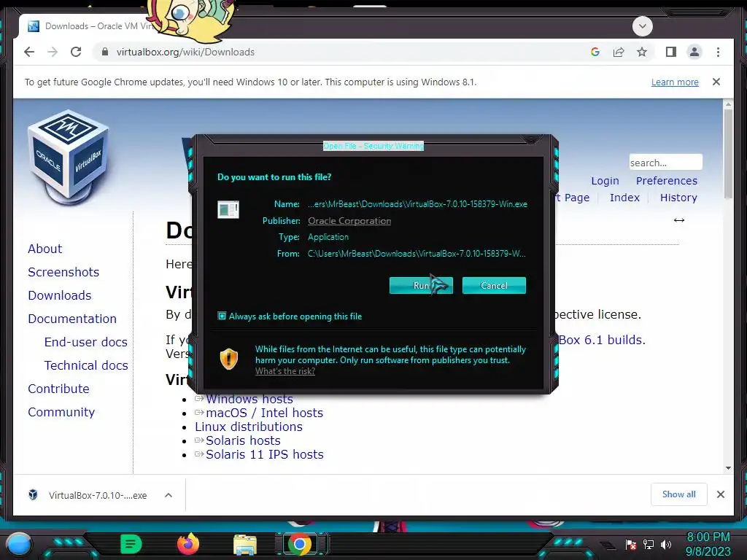Toggle Always ask before opening this file
The image size is (747, 560).
pos(222,316)
